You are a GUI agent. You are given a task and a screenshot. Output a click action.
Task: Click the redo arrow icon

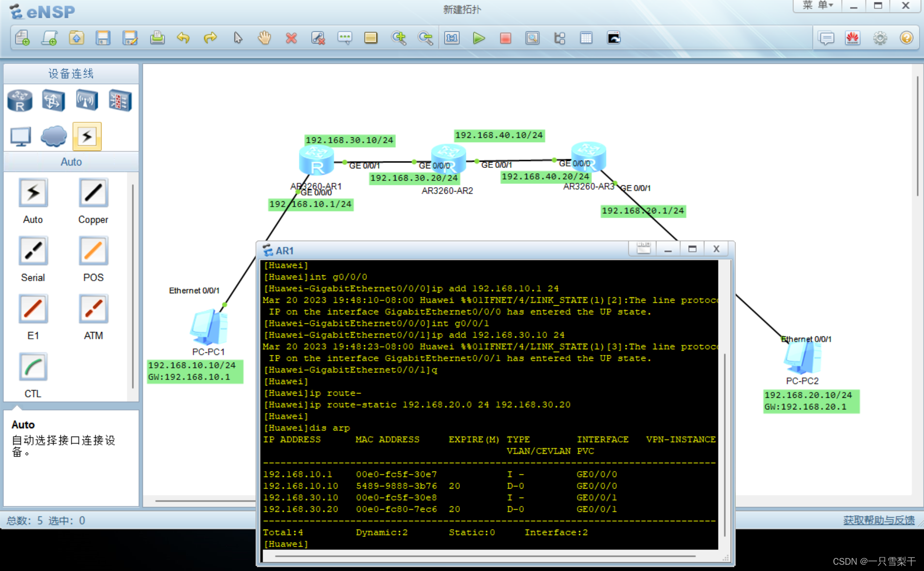pos(210,38)
